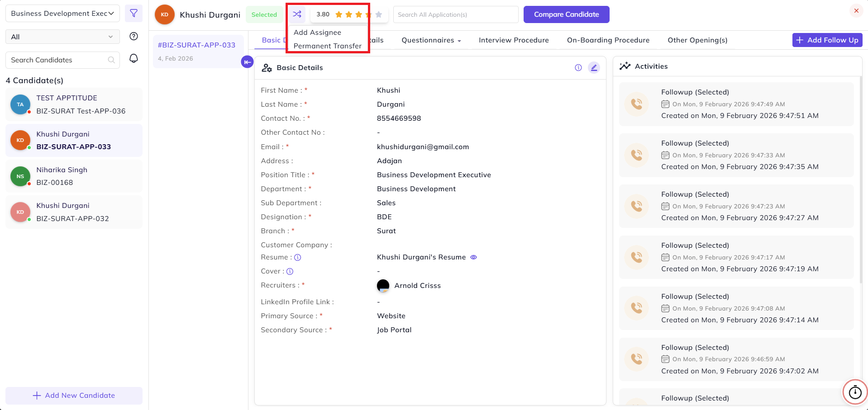Choose Permanent Transfer from the menu

click(328, 46)
